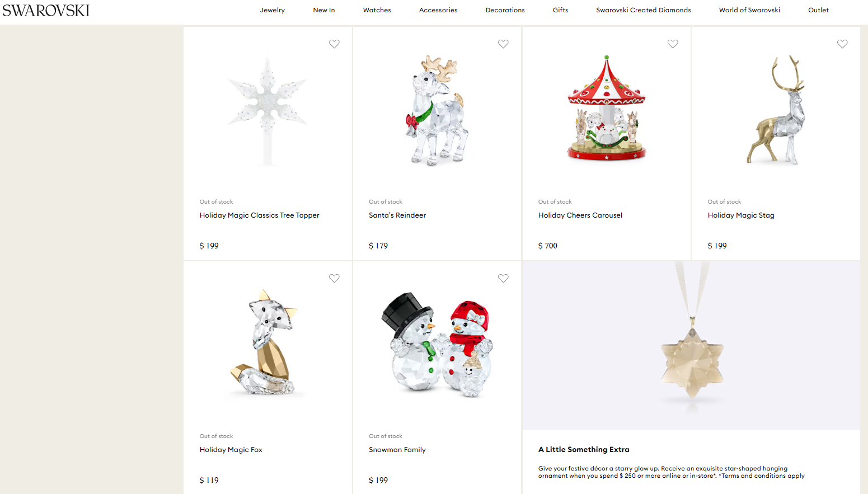Screen dimensions: 868x494
Task: Open the Outlet link
Action: coord(819,10)
